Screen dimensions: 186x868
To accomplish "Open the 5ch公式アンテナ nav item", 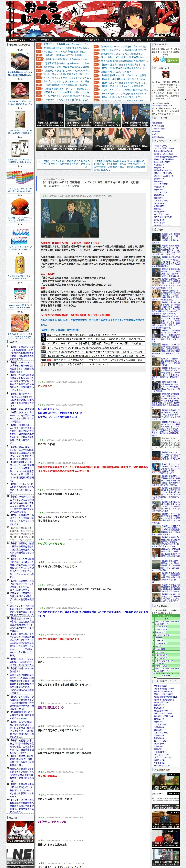I will 17,40.
